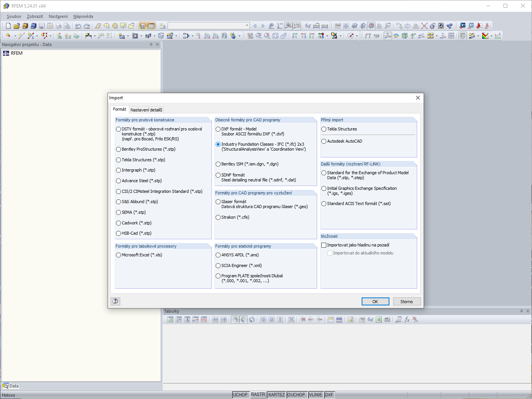Click the fx function icon in the Tabulky toolbar
The height and width of the screenshot is (399, 532).
click(407, 320)
